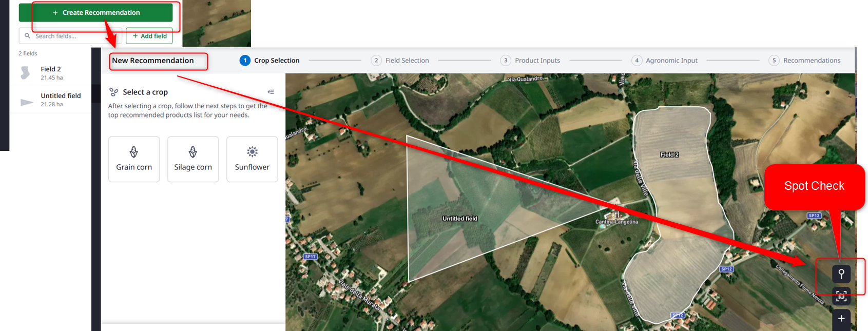Select the Grain corn crop card
This screenshot has width=868, height=331.
coord(134,159)
